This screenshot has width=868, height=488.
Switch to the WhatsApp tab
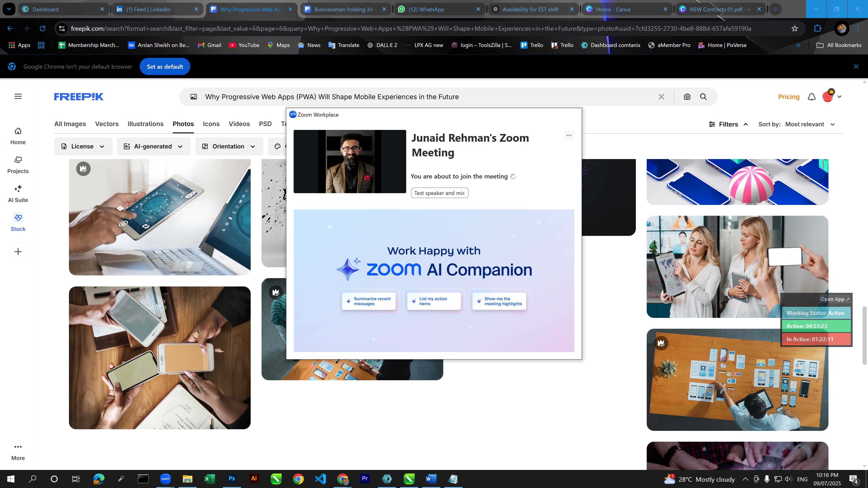(439, 9)
